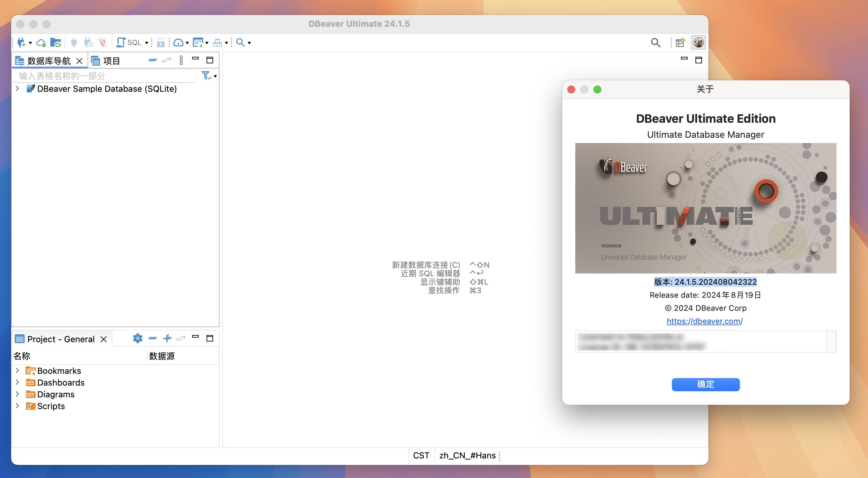Click the 数据源 column header
Viewport: 868px width, 478px height.
pos(183,356)
